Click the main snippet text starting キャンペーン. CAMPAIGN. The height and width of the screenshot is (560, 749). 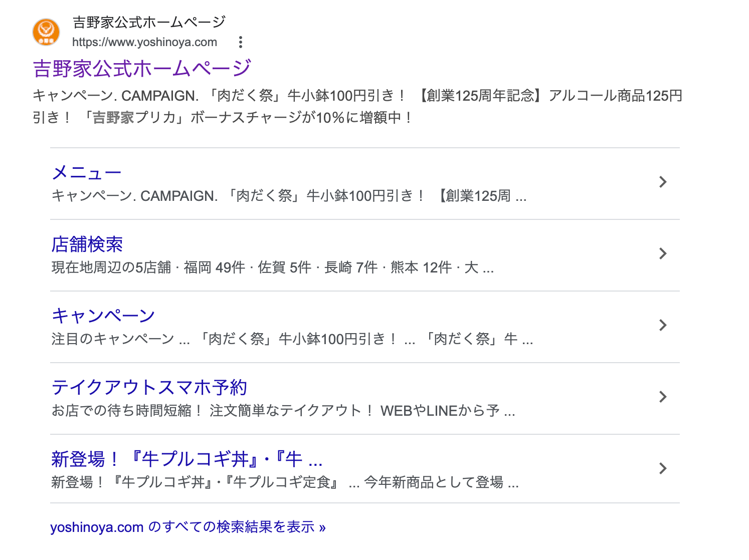coord(357,106)
